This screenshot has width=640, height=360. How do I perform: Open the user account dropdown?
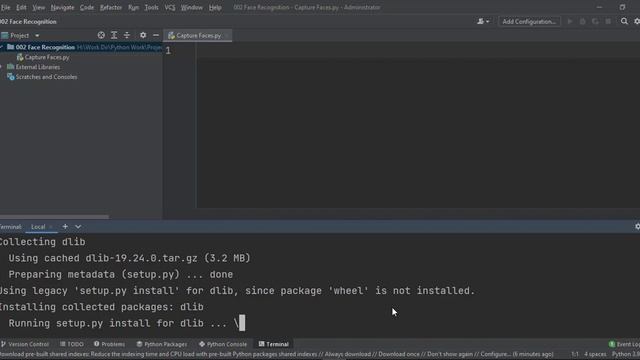point(483,22)
